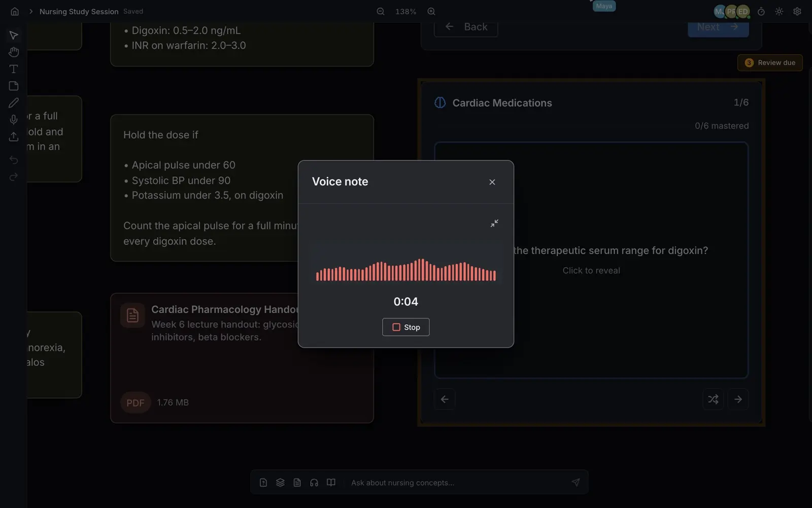Zoom out of the canvas

point(381,11)
